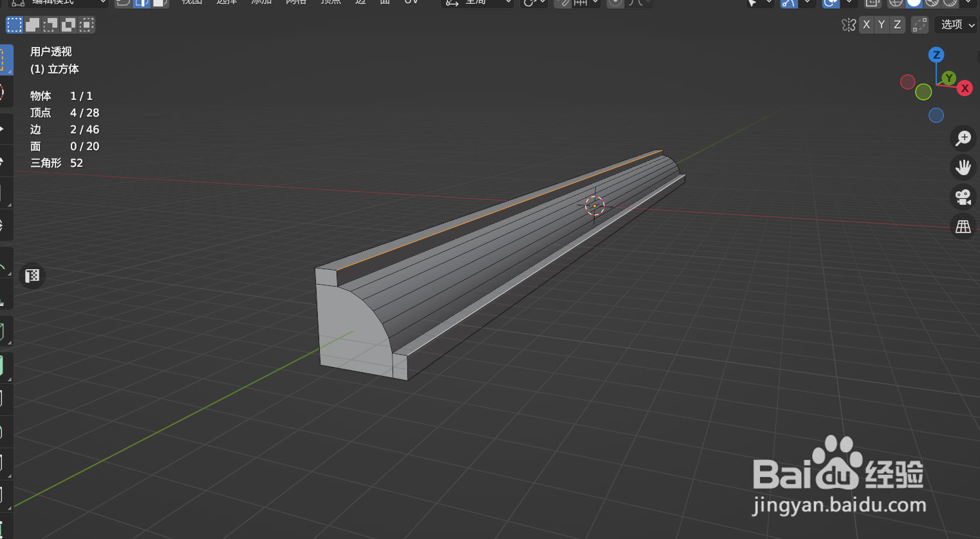Open the 编辑模式 mode dropdown
Viewport: 980px width, 539px height.
pyautogui.click(x=58, y=3)
